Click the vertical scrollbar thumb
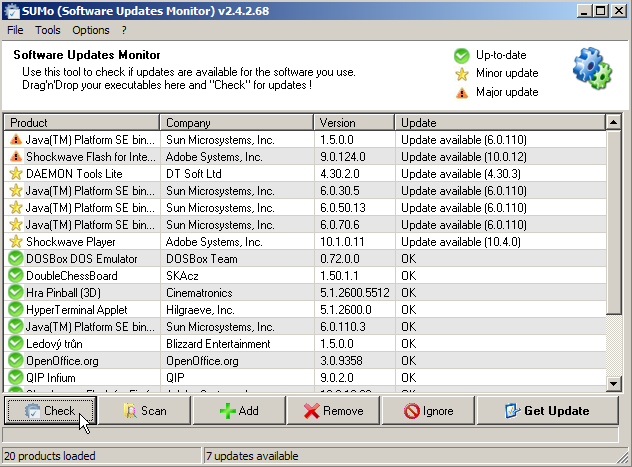This screenshot has width=632, height=467. pyautogui.click(x=613, y=222)
